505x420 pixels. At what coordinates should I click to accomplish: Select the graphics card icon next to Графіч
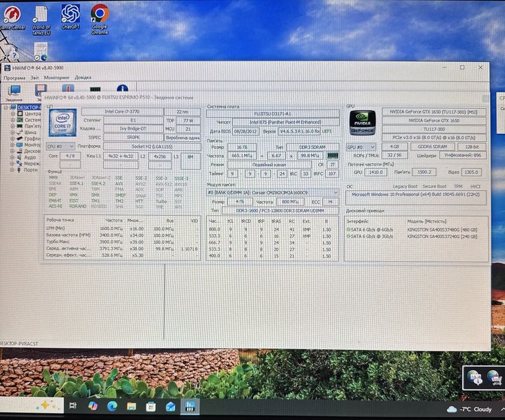(x=20, y=139)
